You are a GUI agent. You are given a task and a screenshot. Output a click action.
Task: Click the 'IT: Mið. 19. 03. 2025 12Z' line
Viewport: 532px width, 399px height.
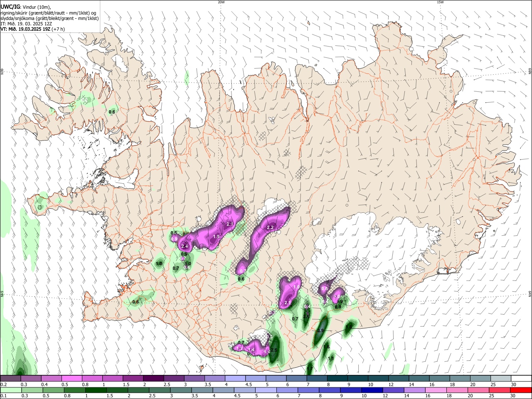(x=26, y=24)
